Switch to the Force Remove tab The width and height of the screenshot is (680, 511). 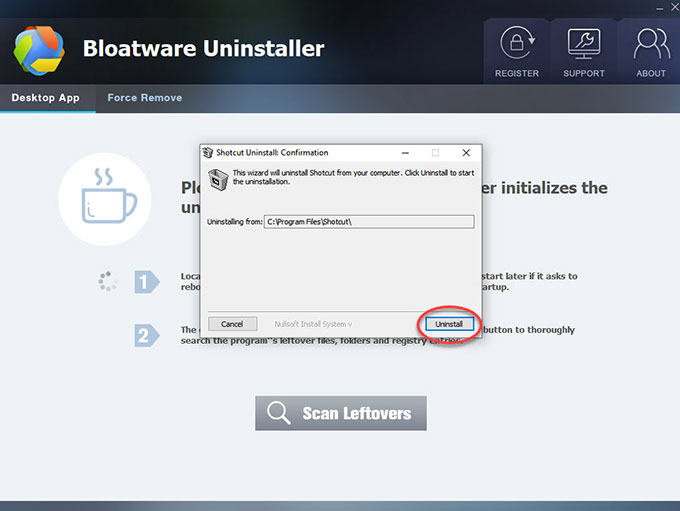[144, 98]
